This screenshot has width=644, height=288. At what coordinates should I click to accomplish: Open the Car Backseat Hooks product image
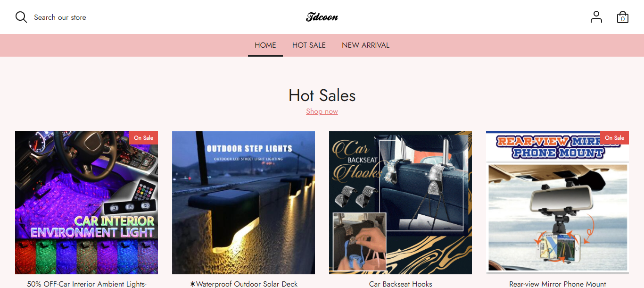point(400,203)
